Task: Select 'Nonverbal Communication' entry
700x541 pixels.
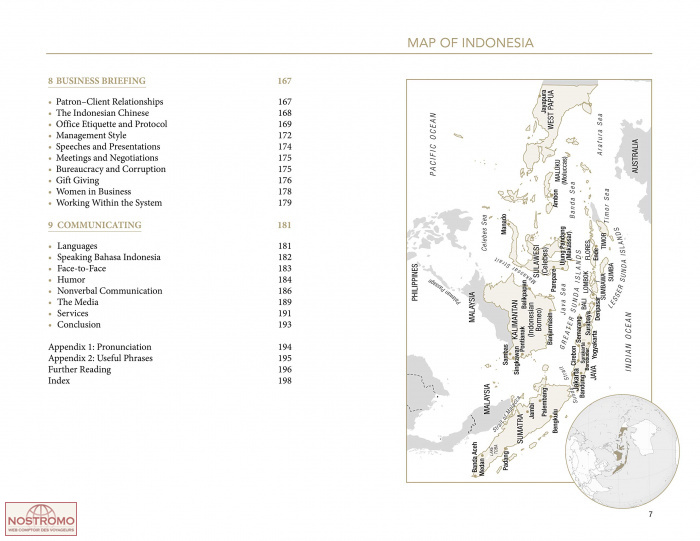Action: tap(109, 291)
